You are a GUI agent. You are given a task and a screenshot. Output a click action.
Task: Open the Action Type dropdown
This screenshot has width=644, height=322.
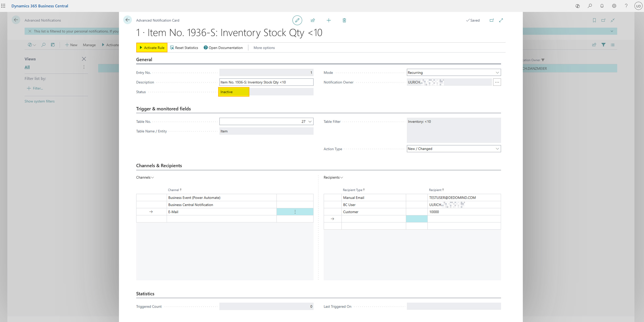453,149
